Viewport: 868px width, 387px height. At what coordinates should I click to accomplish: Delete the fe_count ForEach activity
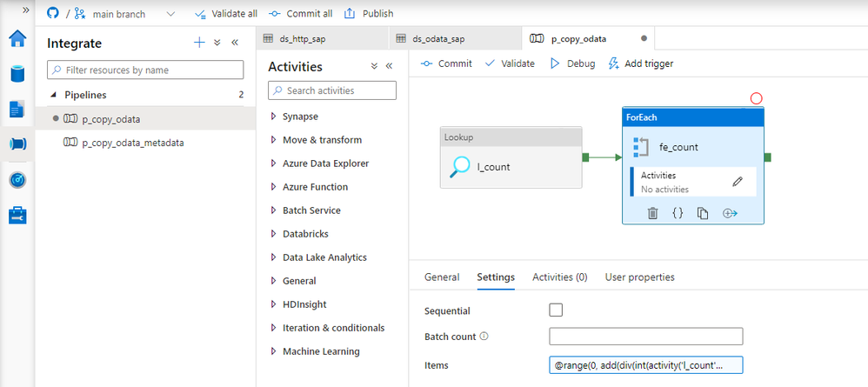(x=652, y=213)
